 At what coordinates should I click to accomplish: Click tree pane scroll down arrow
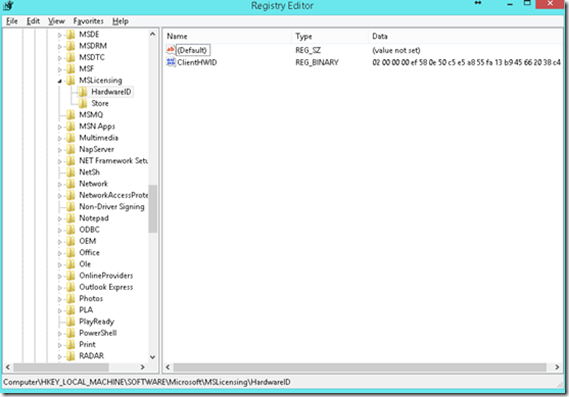152,357
